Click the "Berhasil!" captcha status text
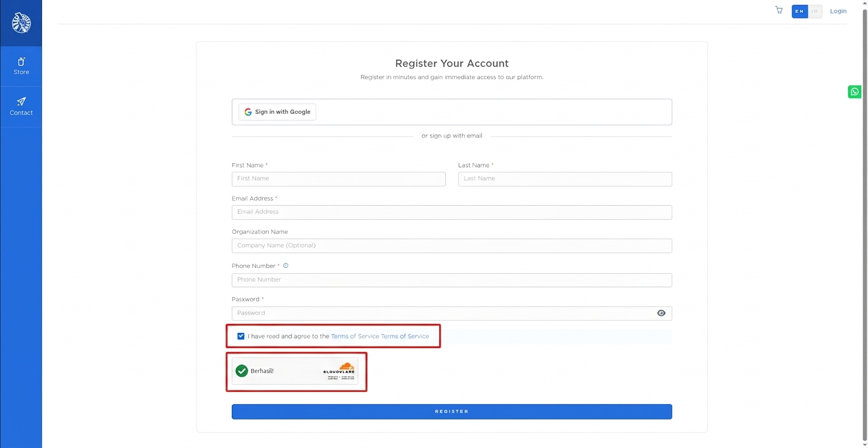 [x=262, y=371]
